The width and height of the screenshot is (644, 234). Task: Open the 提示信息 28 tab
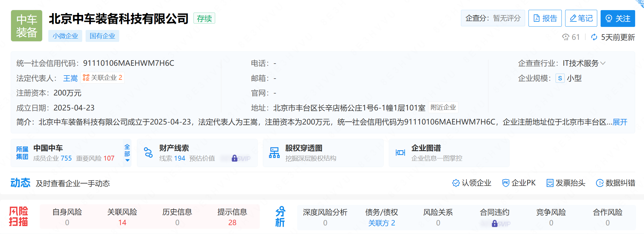pos(232,217)
